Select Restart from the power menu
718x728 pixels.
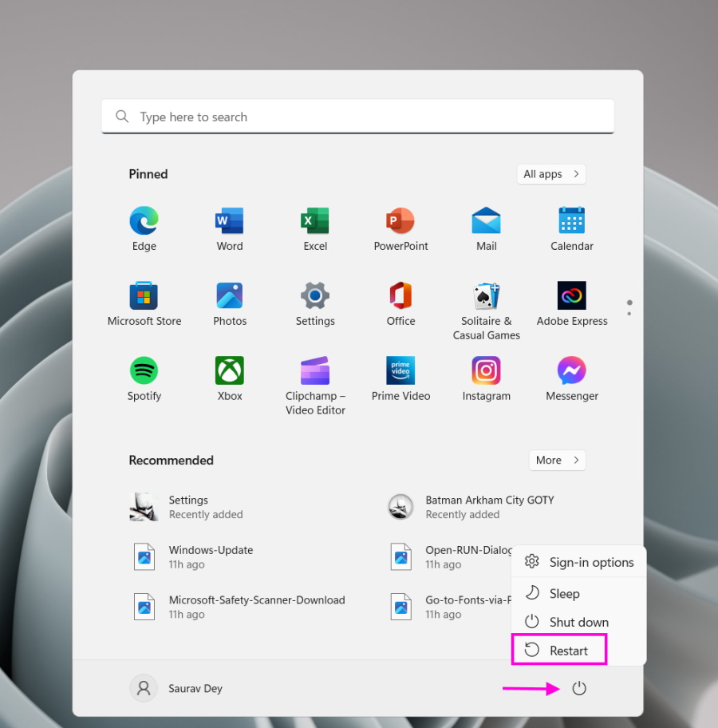560,651
